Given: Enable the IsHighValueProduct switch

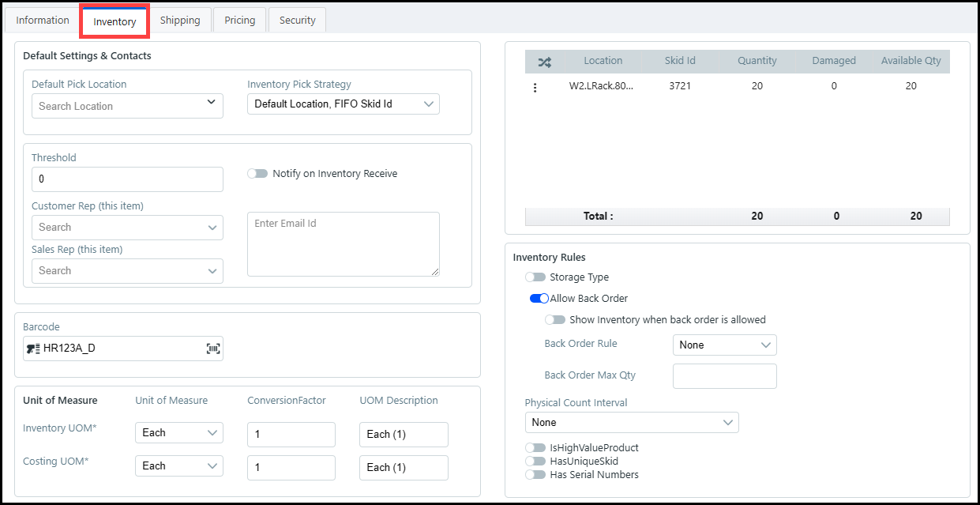Looking at the screenshot, I should tap(535, 448).
